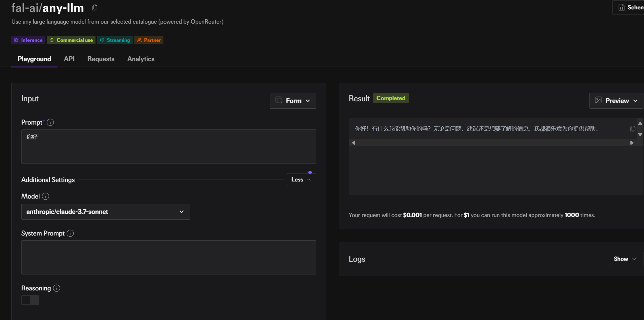Screen dimensions: 644x320
Task: Expand the Logs with Show
Action: tap(626, 259)
